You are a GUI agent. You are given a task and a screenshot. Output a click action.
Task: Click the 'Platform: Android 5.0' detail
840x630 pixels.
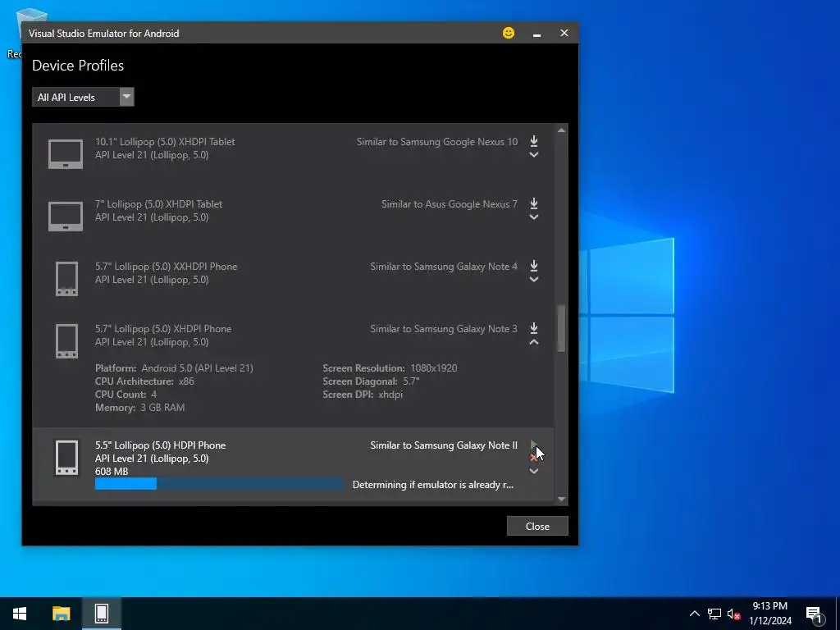click(174, 368)
